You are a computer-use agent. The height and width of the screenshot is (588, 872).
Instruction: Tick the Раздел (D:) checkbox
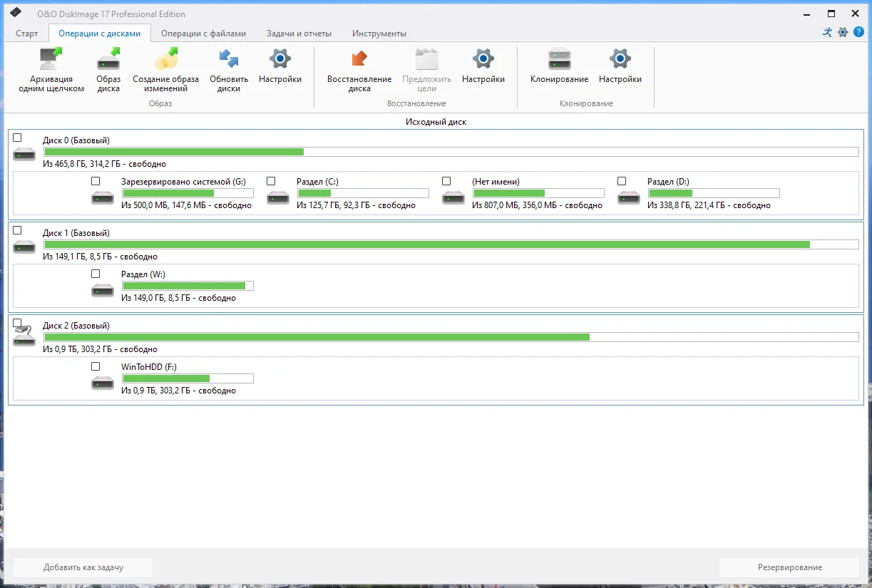[x=622, y=181]
